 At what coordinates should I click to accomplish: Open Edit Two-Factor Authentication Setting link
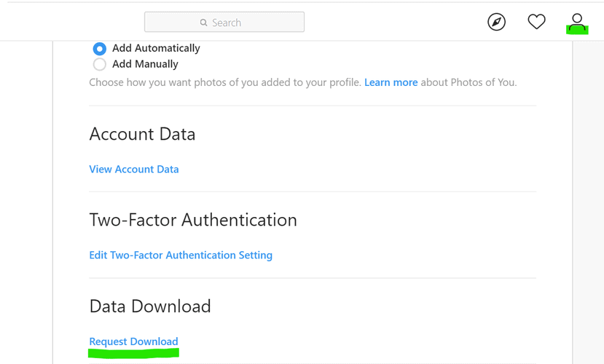point(181,255)
